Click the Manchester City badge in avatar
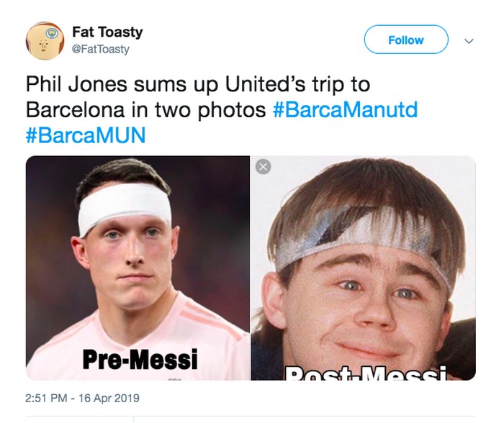The image size is (504, 423). [51, 33]
